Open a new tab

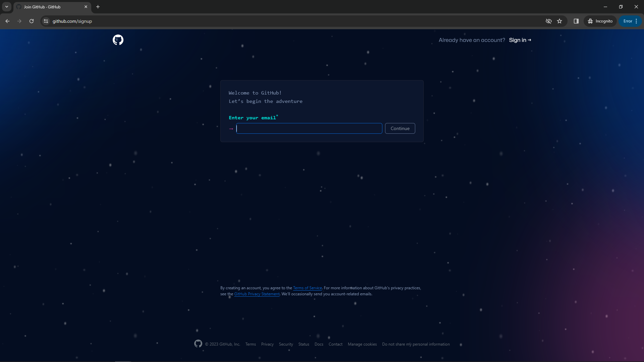coord(98,7)
